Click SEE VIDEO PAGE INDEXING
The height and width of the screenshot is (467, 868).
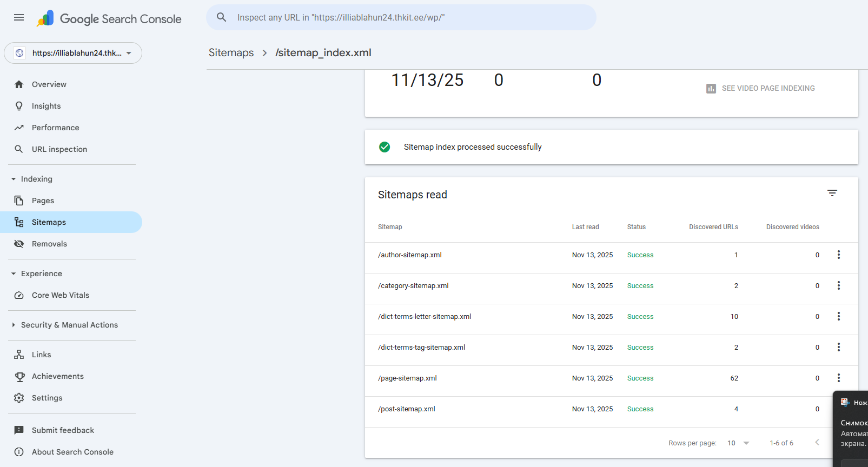[760, 88]
